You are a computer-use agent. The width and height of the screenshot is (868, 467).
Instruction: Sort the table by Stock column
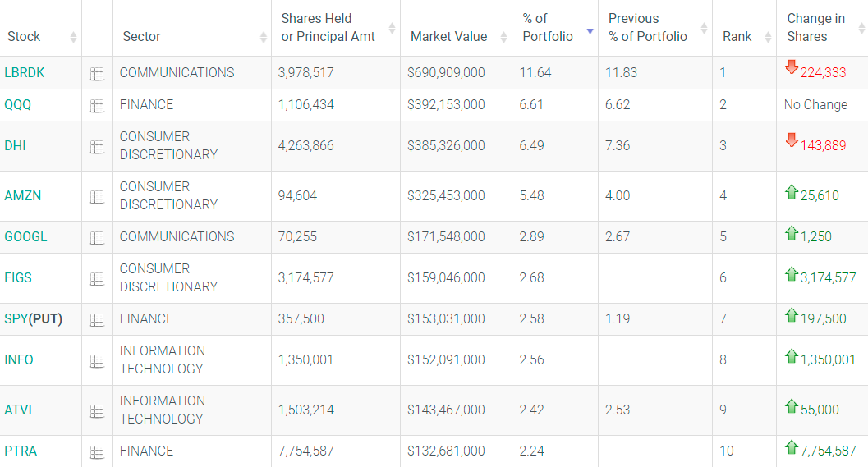pos(24,36)
